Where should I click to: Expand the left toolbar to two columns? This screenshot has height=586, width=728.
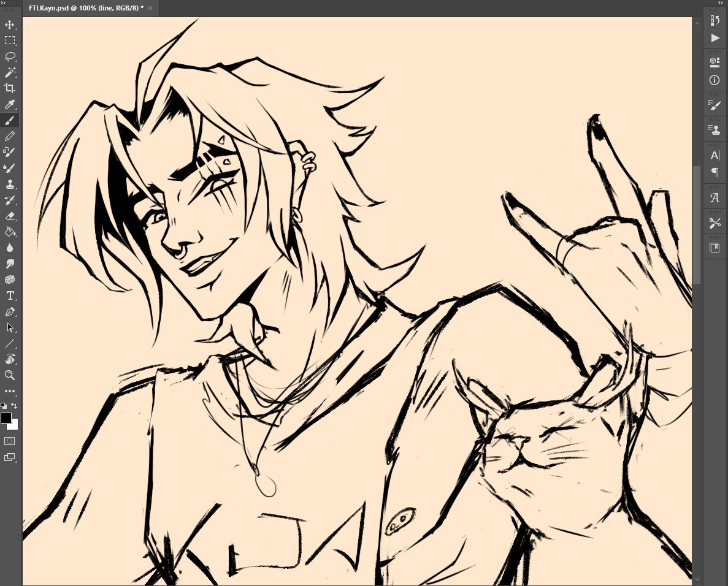(4, 3)
